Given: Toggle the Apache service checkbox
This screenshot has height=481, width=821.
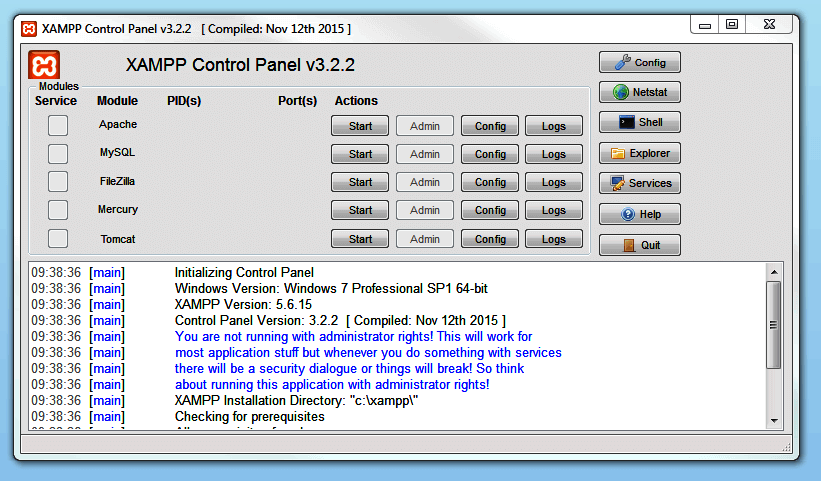Looking at the screenshot, I should pos(58,125).
